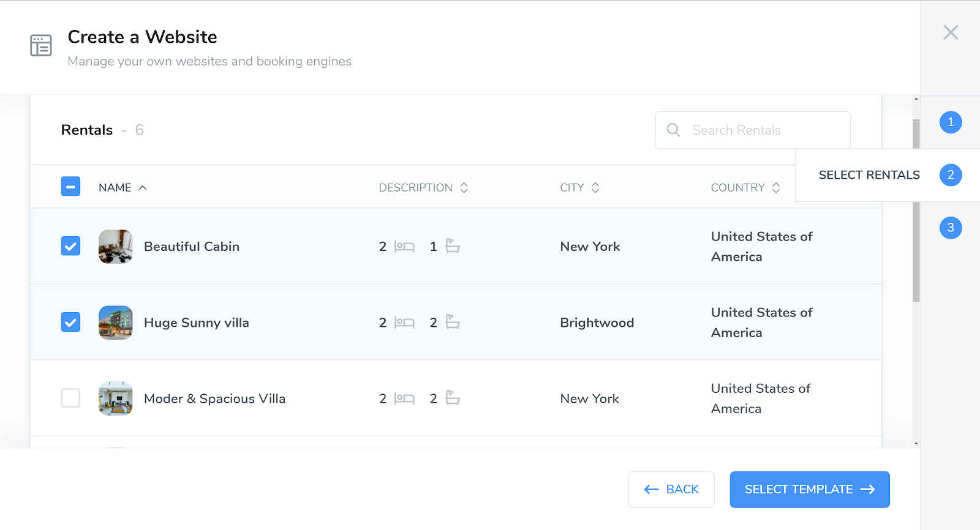Uncheck the Huge Sunny villa checkbox

(x=71, y=322)
